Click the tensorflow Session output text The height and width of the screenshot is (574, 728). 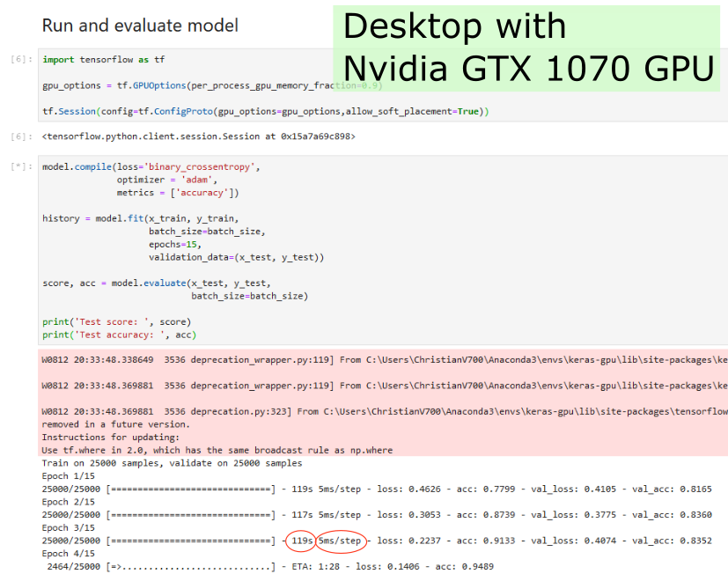point(199,136)
